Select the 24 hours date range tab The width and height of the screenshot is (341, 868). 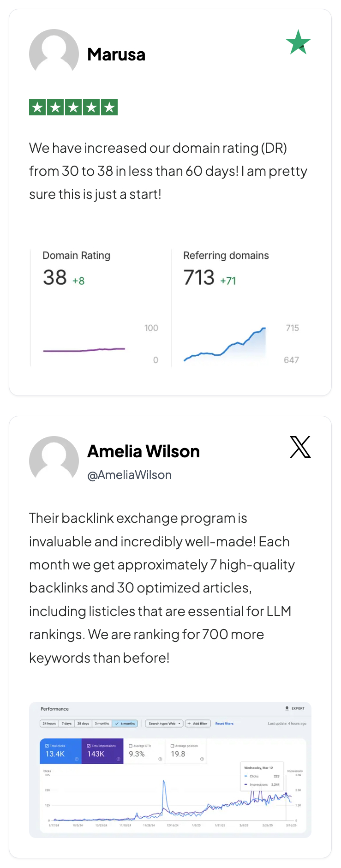point(49,724)
